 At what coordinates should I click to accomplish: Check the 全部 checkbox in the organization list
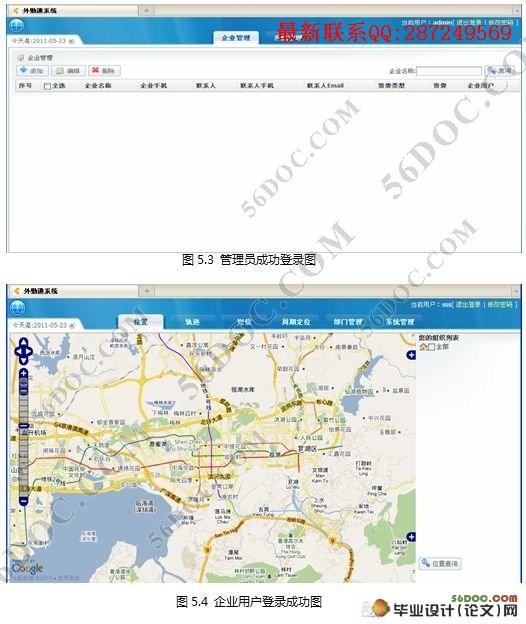click(x=431, y=347)
